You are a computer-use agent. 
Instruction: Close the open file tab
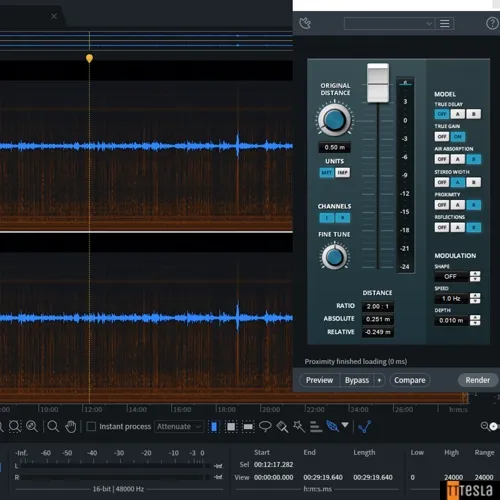point(54,16)
